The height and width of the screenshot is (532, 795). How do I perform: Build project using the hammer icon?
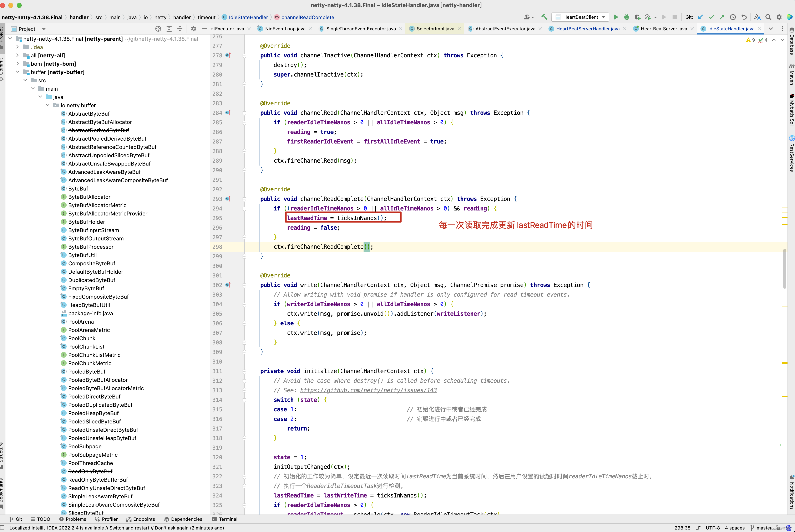point(545,17)
